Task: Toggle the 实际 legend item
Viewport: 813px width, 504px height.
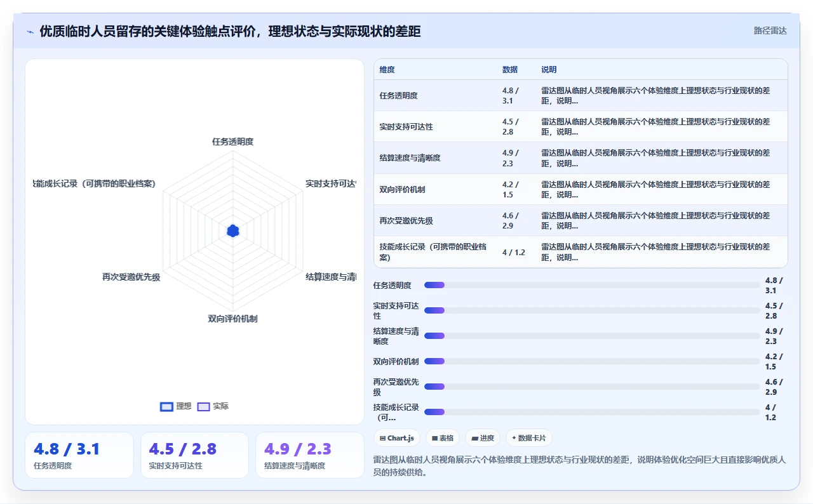Action: coord(213,406)
